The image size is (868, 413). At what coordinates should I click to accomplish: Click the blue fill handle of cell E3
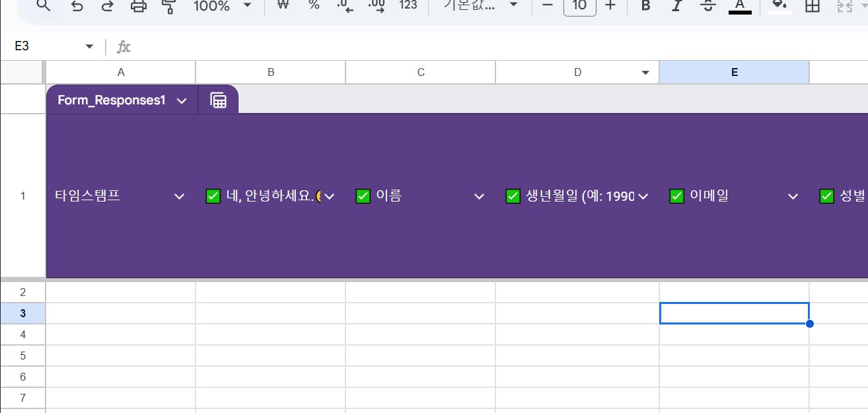(810, 324)
